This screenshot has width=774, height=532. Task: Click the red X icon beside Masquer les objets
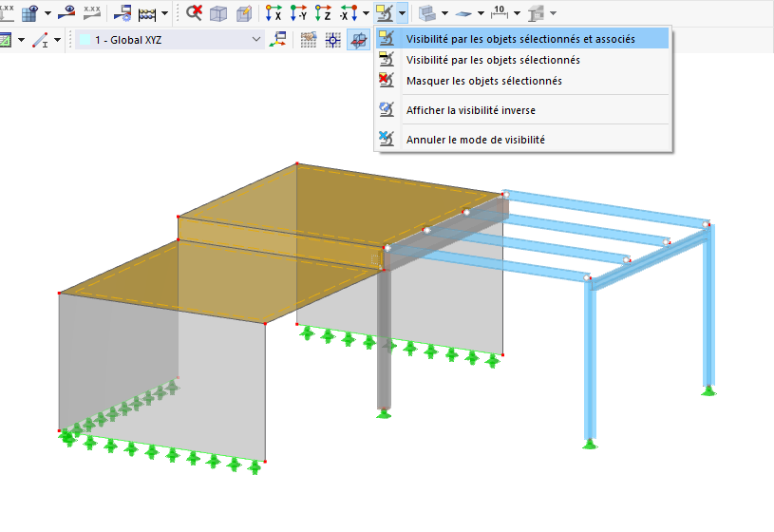coord(387,80)
